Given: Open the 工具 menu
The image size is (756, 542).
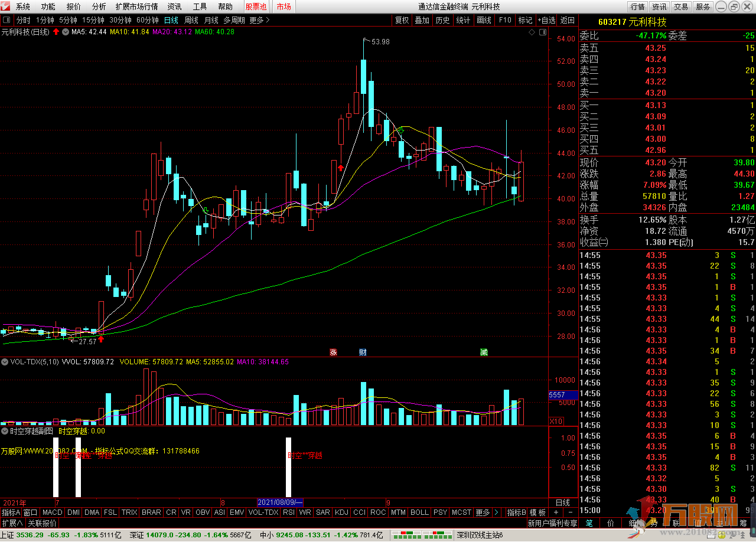Looking at the screenshot, I should point(200,7).
